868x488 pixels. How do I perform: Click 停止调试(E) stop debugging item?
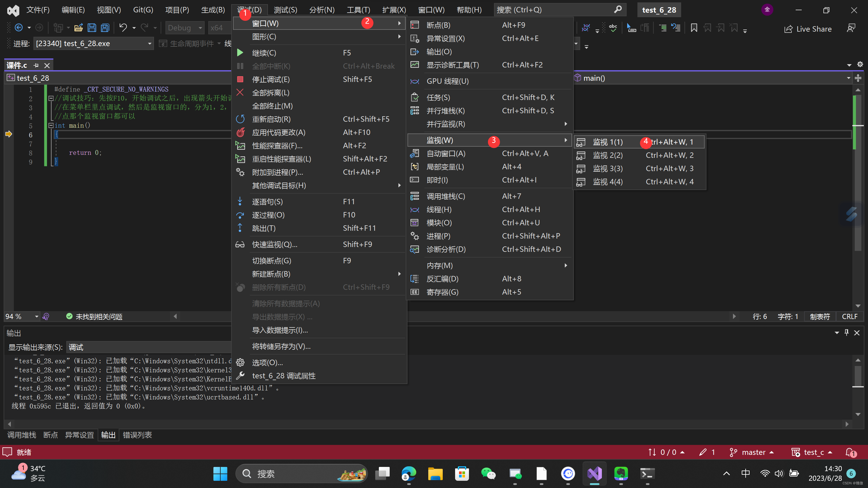point(319,79)
